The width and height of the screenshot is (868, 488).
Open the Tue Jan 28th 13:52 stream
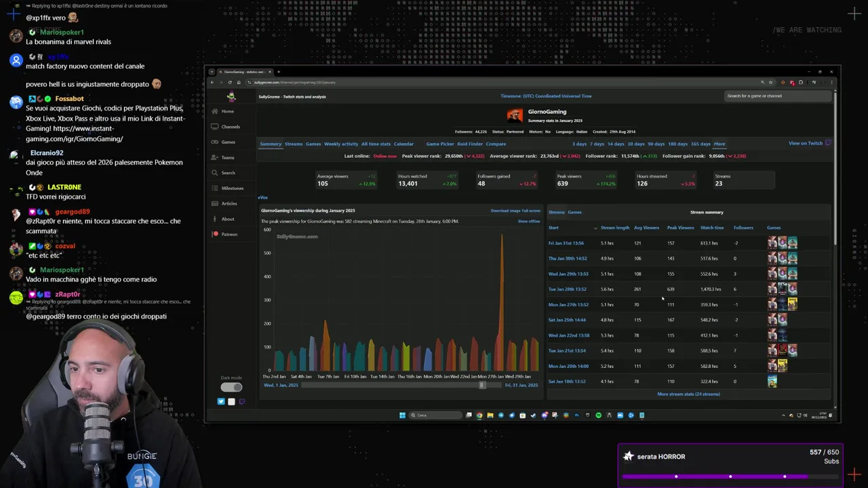tap(568, 289)
